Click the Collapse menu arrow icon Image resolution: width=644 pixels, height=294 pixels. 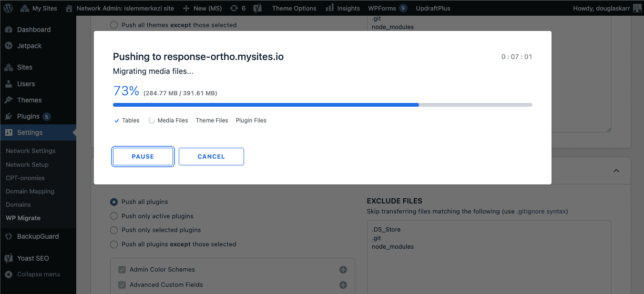[9, 274]
